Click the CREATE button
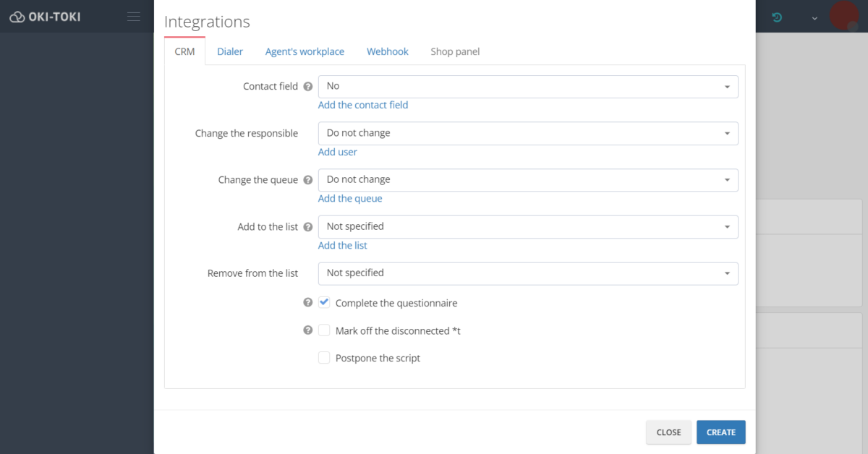Image resolution: width=868 pixels, height=454 pixels. coord(720,432)
